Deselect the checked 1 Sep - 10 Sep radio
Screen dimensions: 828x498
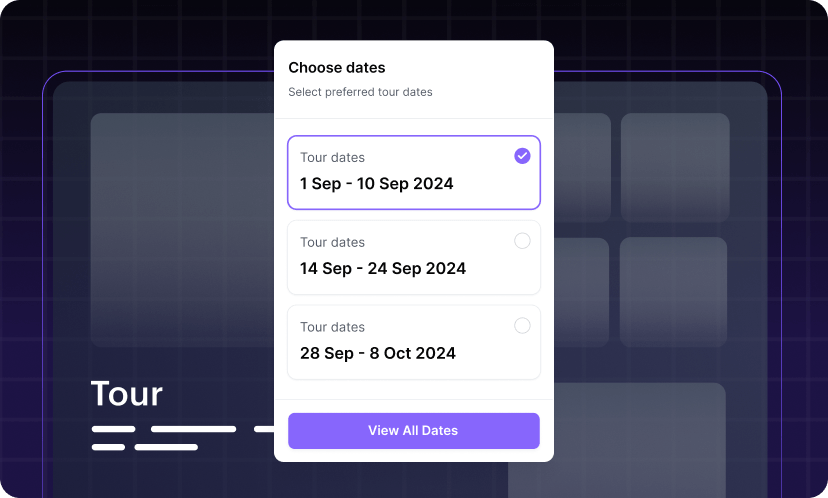522,156
